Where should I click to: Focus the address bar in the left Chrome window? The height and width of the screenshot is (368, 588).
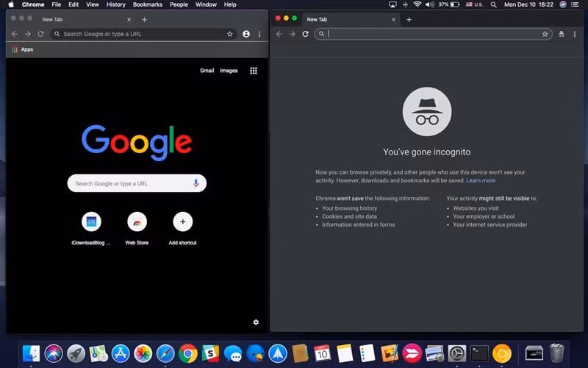[143, 34]
